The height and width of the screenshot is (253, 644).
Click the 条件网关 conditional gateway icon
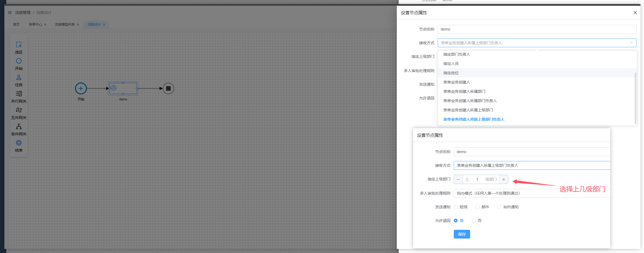click(x=19, y=127)
